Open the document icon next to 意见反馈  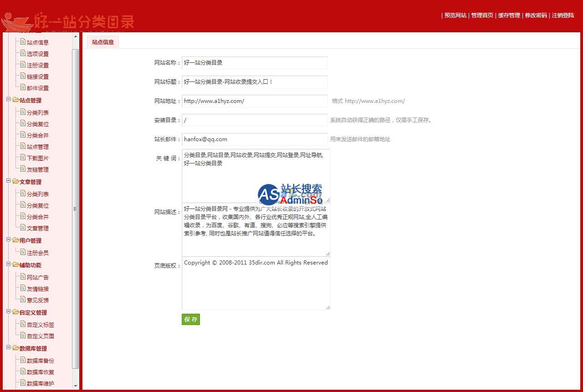point(23,300)
